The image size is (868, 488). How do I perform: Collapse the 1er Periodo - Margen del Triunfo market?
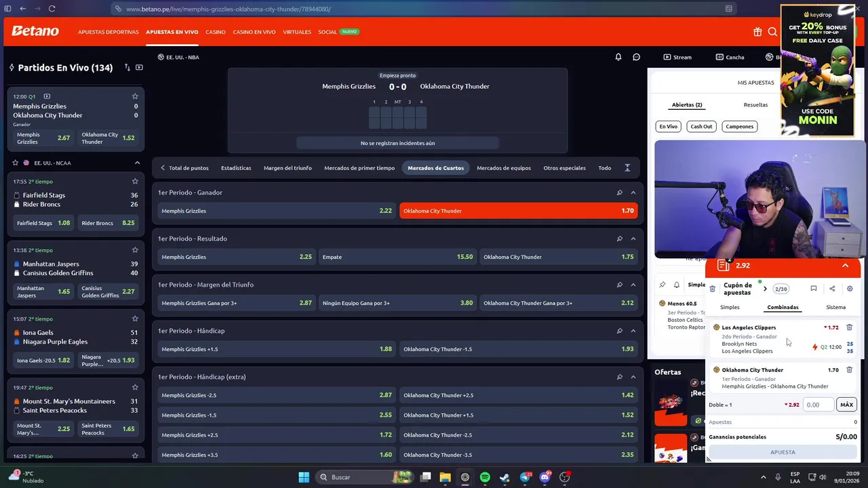[633, 285]
